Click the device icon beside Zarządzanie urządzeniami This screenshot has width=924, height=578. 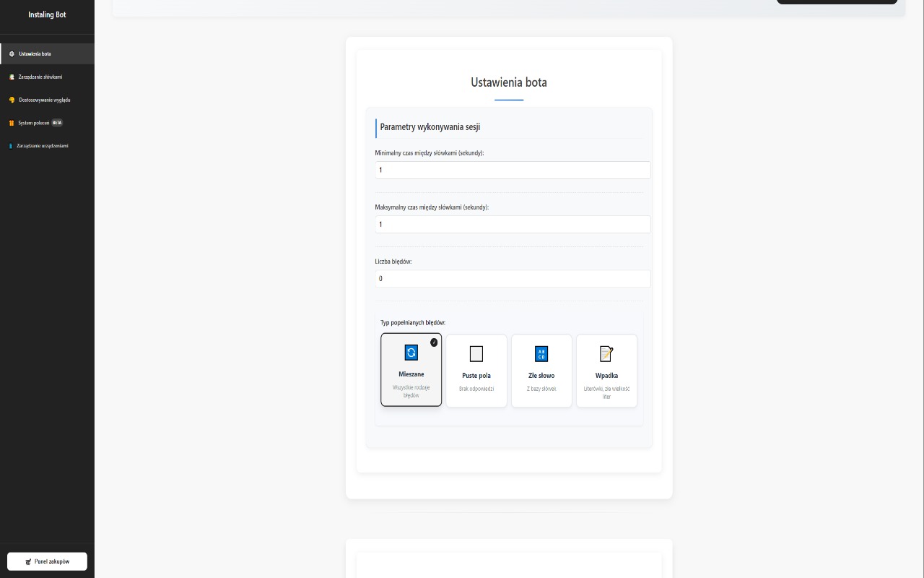click(x=11, y=145)
